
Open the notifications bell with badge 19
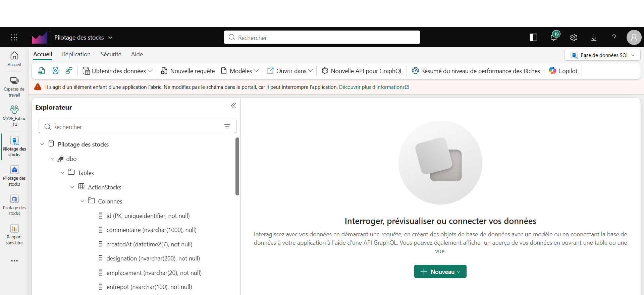[554, 37]
